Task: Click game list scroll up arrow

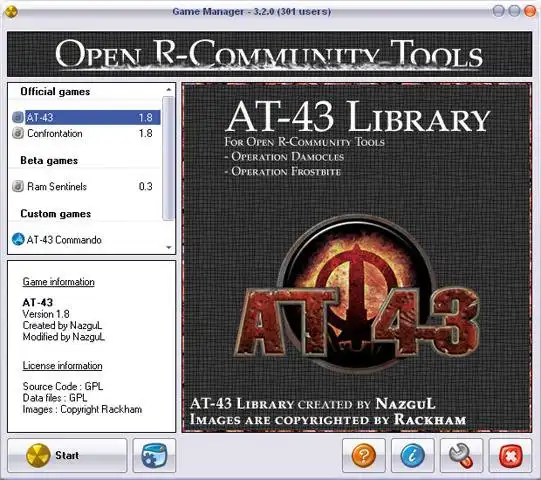Action: pos(169,90)
